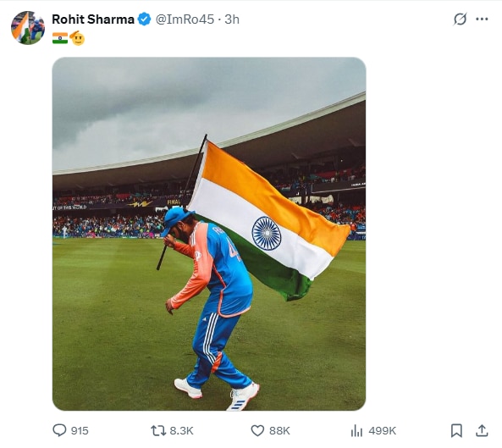
Task: Open Rohit Sharma's profile avatar
Action: (x=28, y=28)
